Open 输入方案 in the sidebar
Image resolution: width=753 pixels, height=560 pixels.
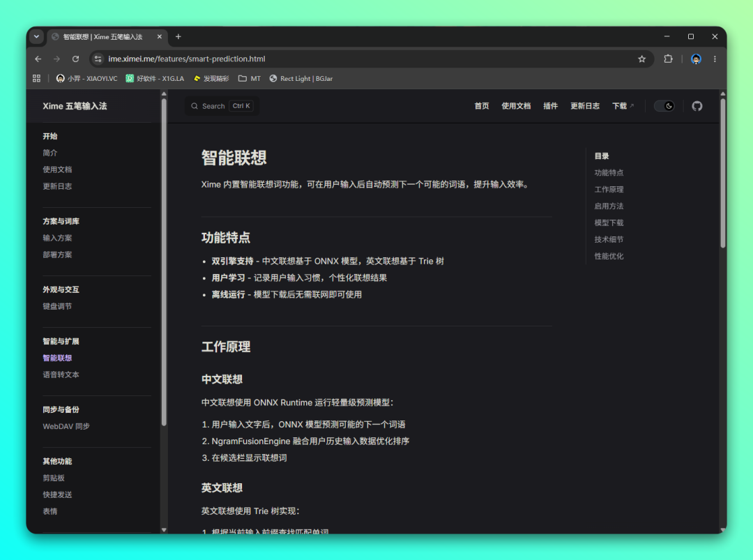tap(57, 239)
